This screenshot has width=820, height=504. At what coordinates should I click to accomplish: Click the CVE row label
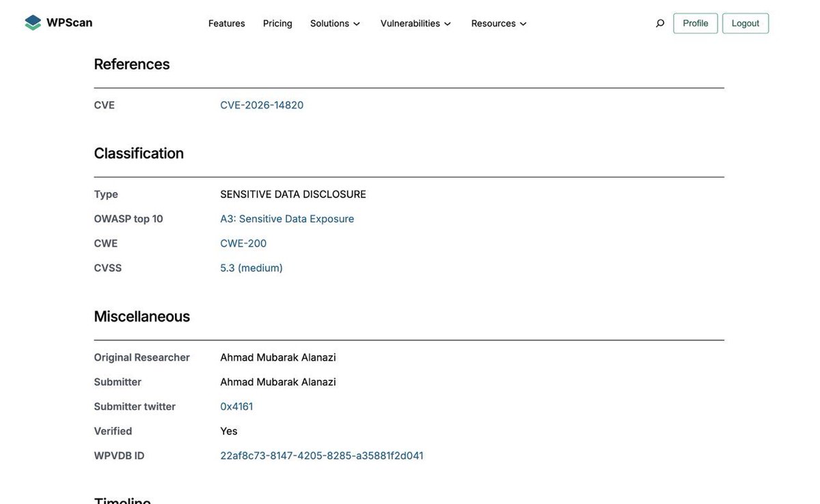pos(105,105)
